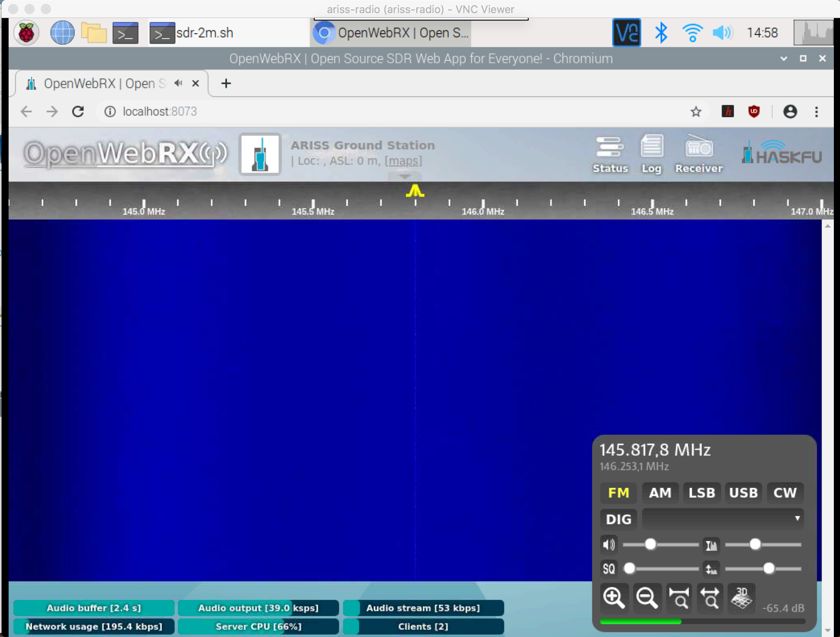Open the red h extension icon
Screen dimensions: 840x637
(x=728, y=111)
